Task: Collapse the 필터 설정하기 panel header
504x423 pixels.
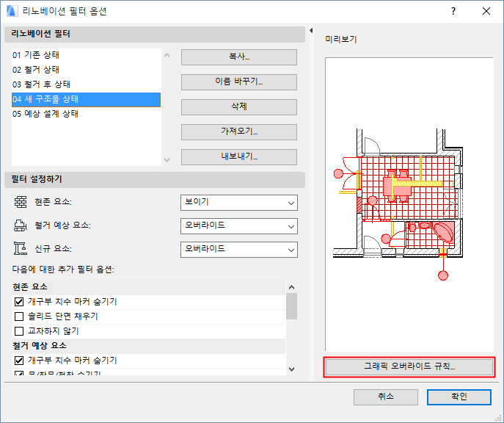Action: (x=155, y=179)
